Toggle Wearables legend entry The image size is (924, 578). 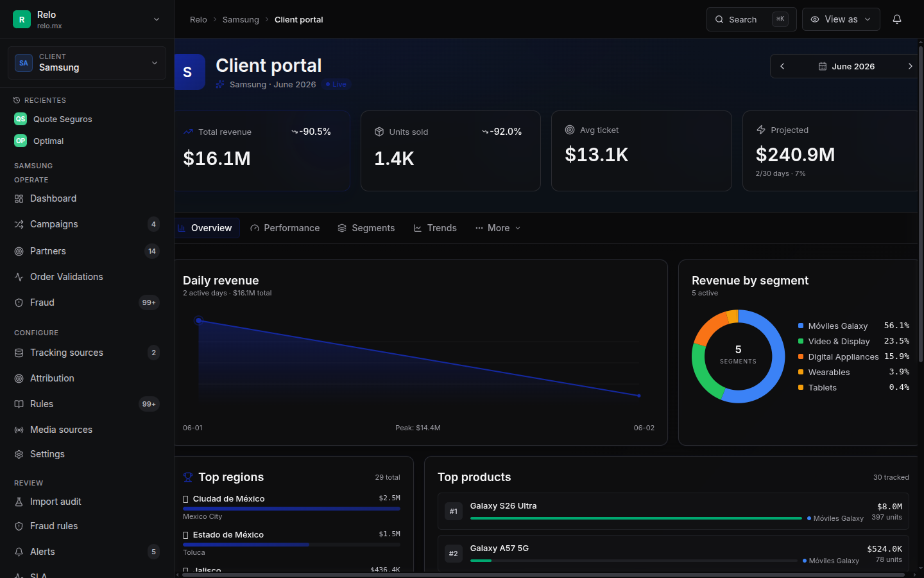coord(853,372)
